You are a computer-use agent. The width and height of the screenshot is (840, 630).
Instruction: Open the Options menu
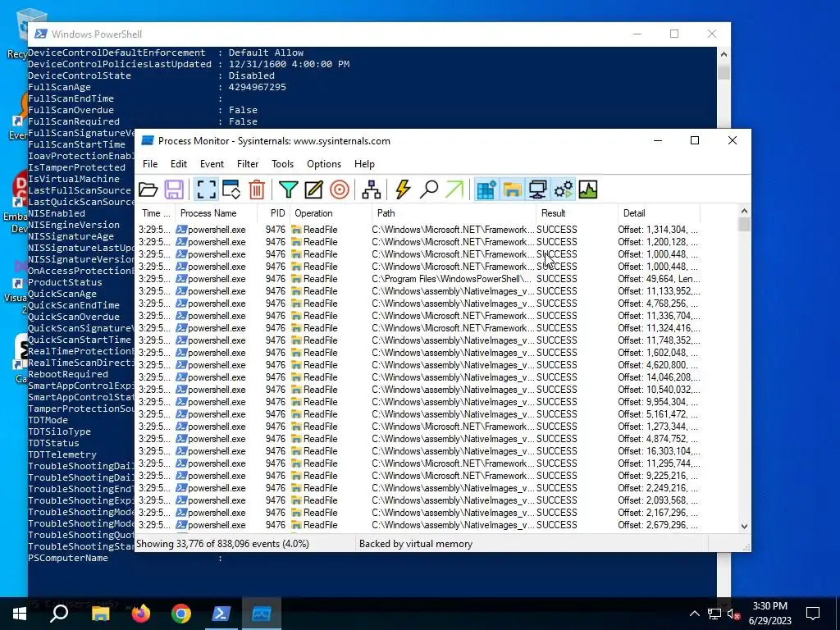pos(323,164)
